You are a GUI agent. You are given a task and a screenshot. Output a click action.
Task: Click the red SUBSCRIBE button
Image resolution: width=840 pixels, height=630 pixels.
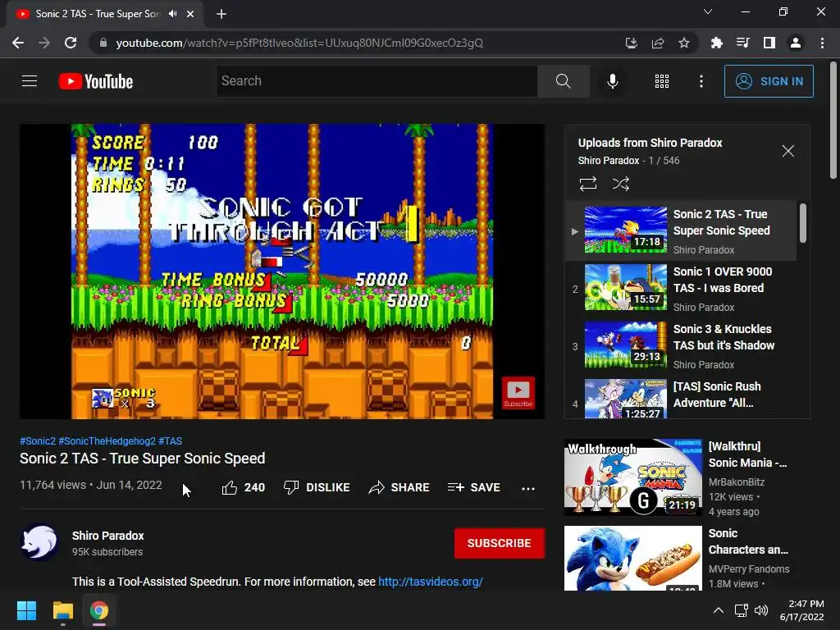click(500, 543)
